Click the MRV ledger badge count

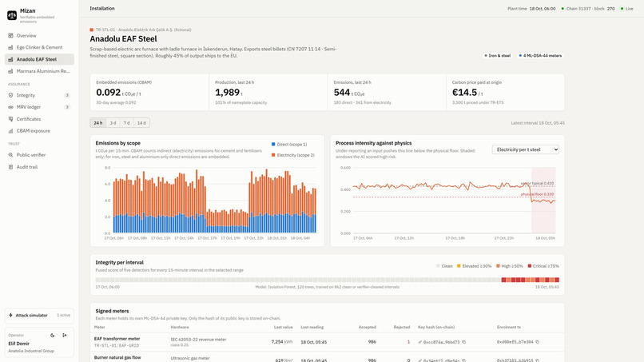point(67,107)
